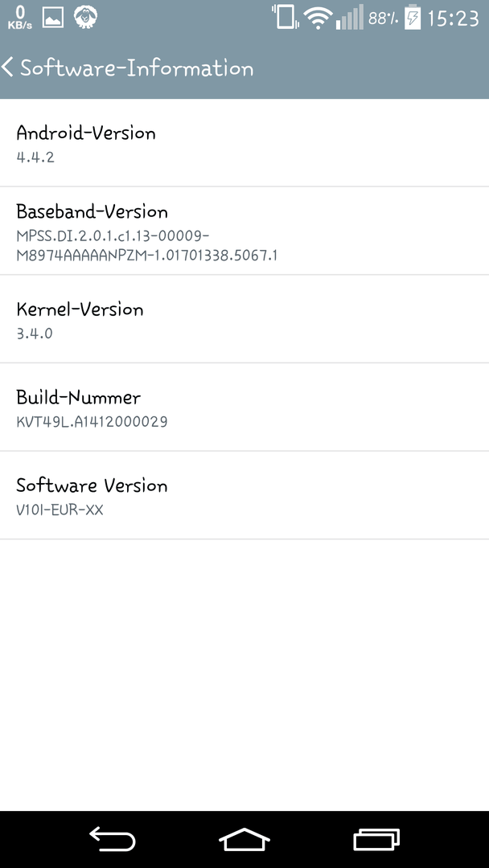Tap the 88% battery percentage text
Image resolution: width=489 pixels, height=868 pixels.
point(384,18)
